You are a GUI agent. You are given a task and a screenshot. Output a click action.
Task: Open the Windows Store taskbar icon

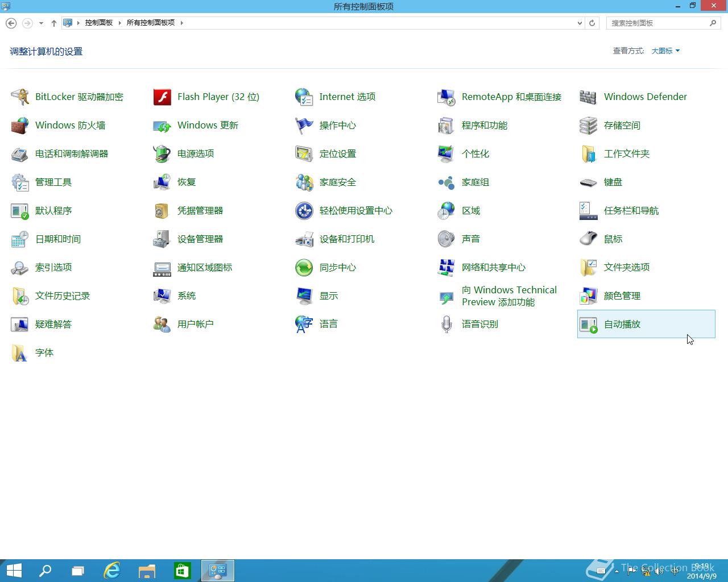click(x=182, y=571)
